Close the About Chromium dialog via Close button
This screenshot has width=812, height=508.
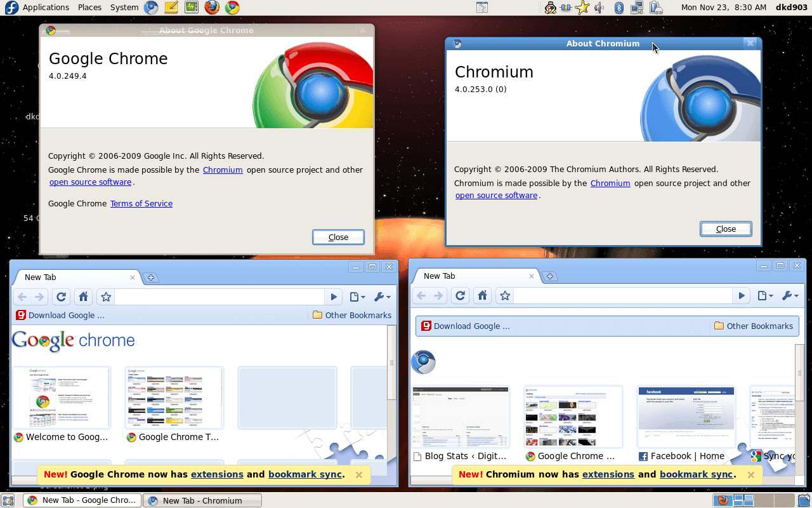[726, 229]
